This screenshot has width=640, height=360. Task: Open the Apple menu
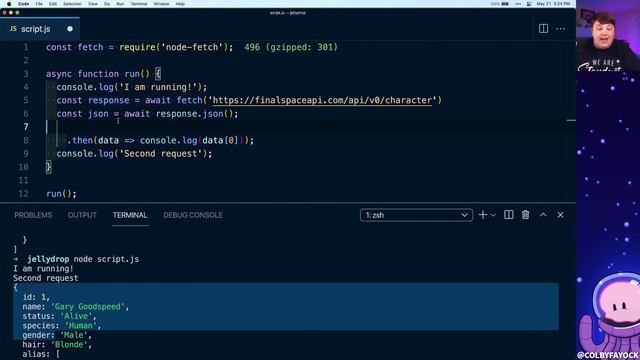coord(9,4)
